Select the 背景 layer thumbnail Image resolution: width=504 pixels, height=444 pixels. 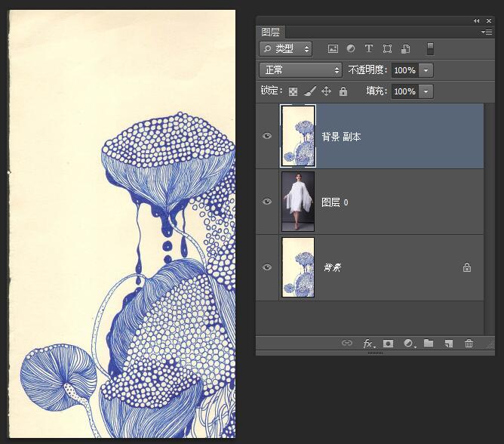(298, 267)
